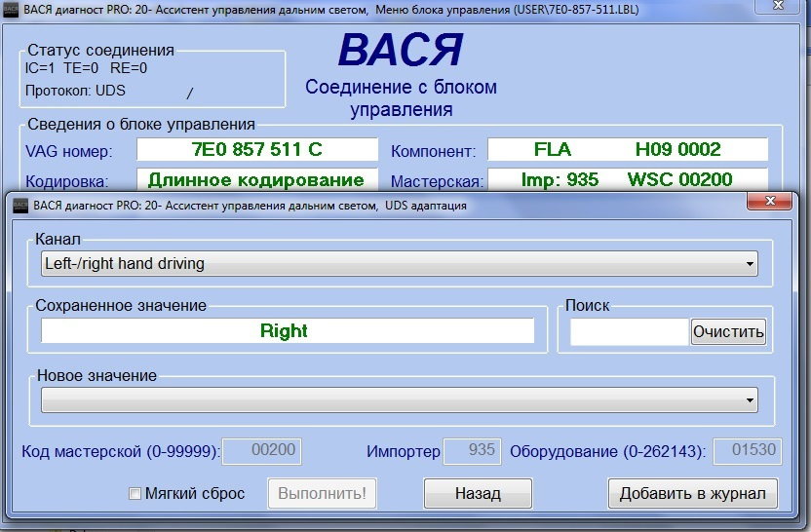Viewport: 811px width, 532px height.
Task: Click VAG номер value 7E0 857 511 C
Action: tap(257, 149)
